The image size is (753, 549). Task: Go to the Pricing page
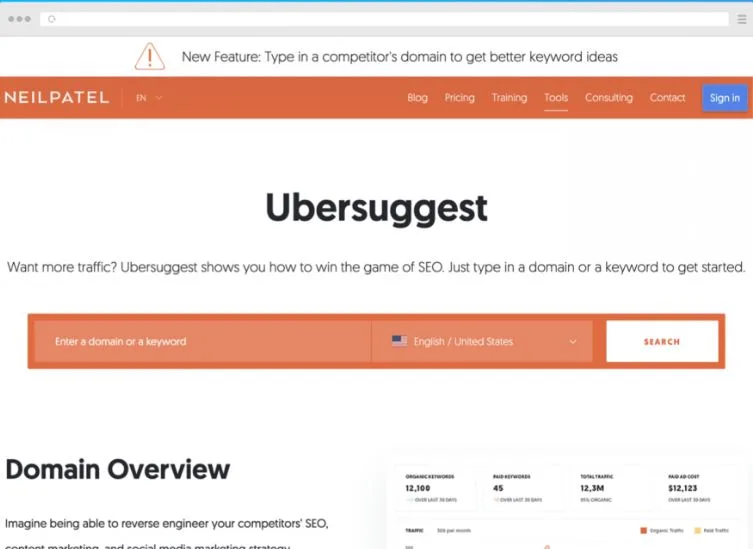pyautogui.click(x=460, y=98)
